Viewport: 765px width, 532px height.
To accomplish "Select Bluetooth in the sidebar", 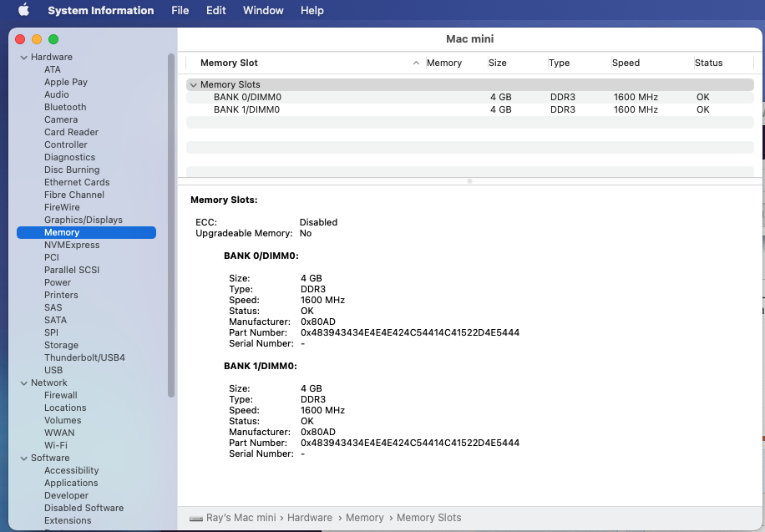I will point(65,108).
